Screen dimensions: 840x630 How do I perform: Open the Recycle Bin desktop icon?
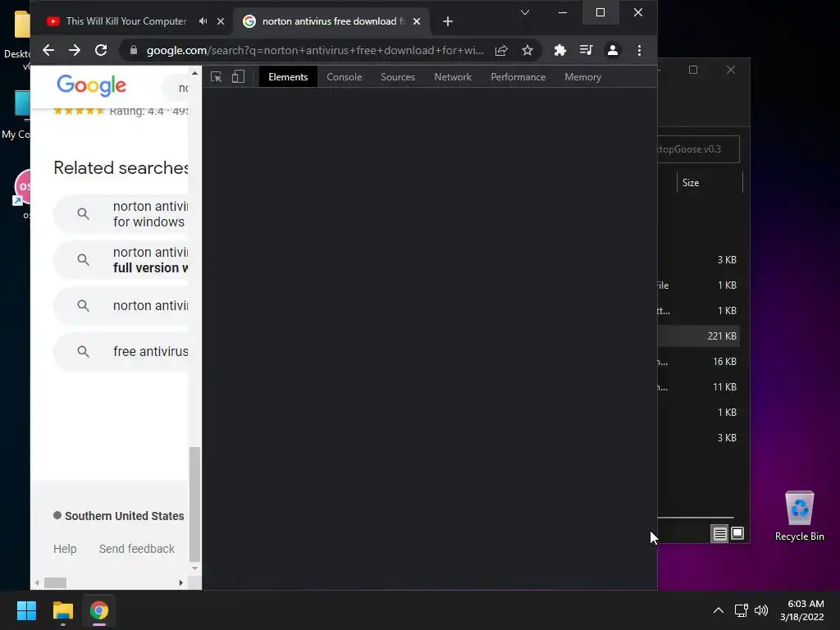coord(799,517)
